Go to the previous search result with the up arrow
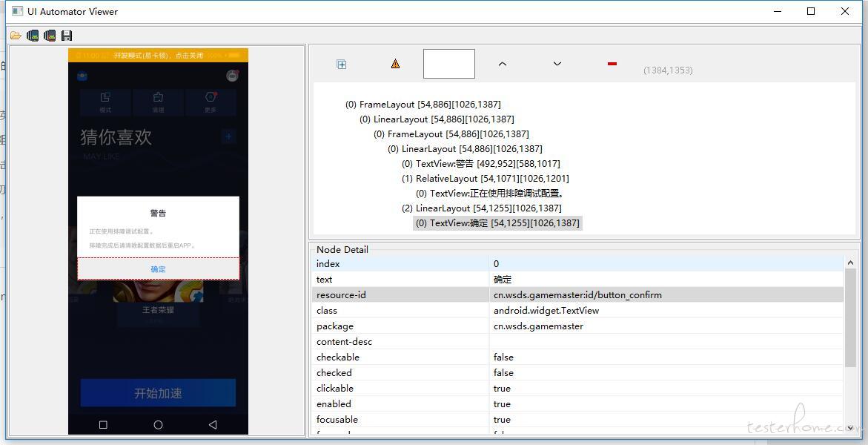Viewport: 868px width, 445px height. click(x=502, y=64)
